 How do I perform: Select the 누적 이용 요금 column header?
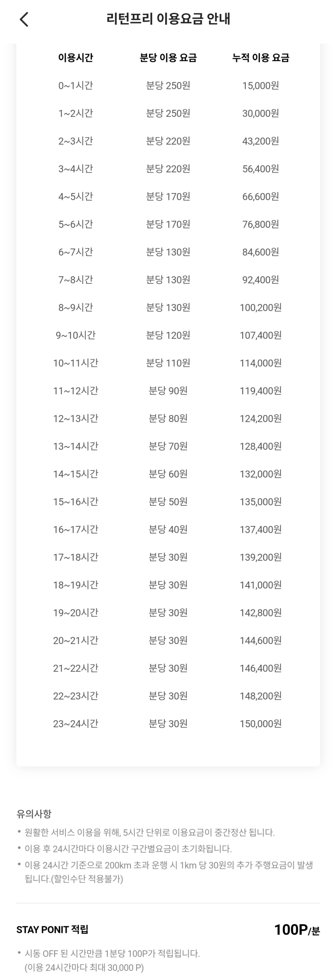click(x=261, y=57)
